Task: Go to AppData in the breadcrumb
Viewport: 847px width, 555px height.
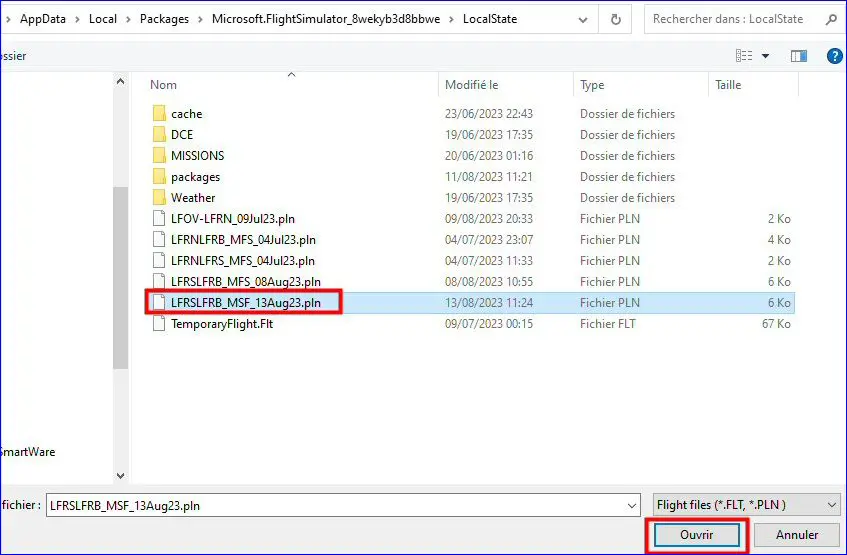Action: point(43,19)
